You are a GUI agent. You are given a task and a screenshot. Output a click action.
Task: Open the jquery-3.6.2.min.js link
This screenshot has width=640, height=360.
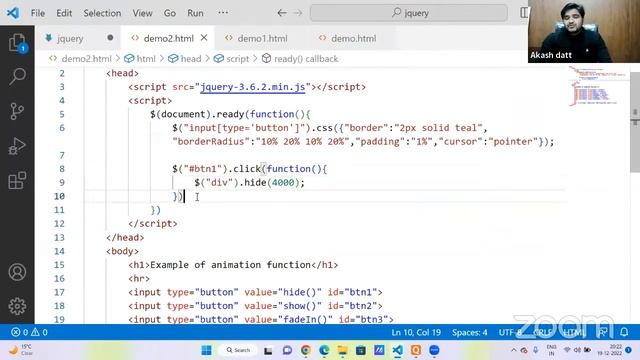[x=253, y=87]
